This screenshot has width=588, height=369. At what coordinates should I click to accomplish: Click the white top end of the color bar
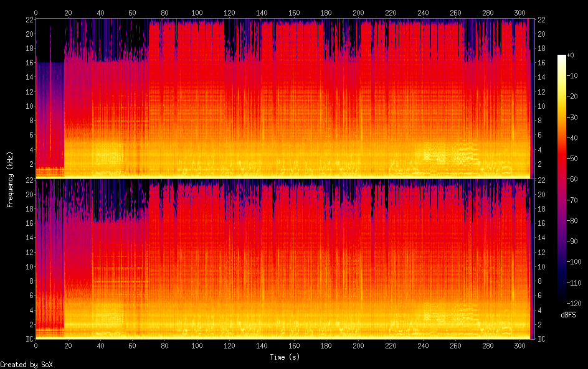point(562,57)
